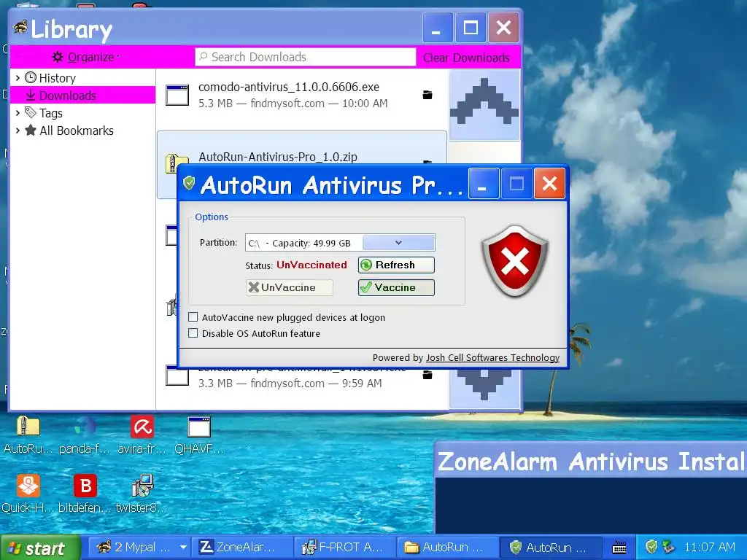Open Quick-H... desktop icon
Image resolution: width=747 pixels, height=560 pixels.
tap(28, 494)
